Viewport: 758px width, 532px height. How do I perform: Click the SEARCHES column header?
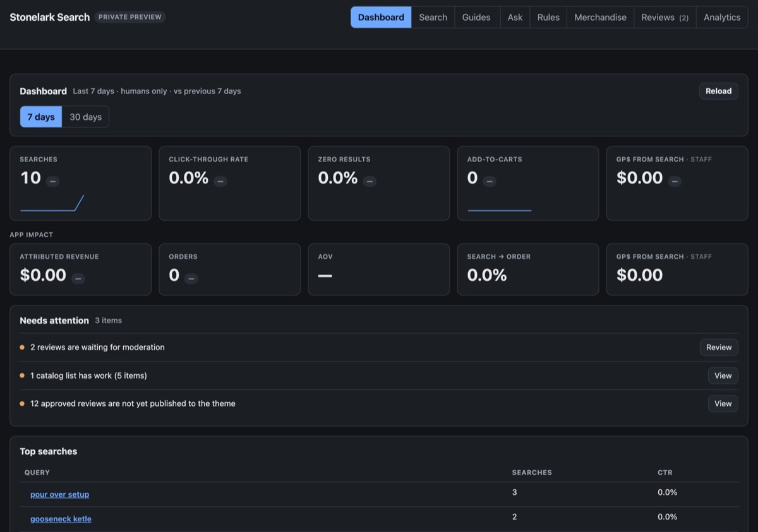click(x=532, y=473)
